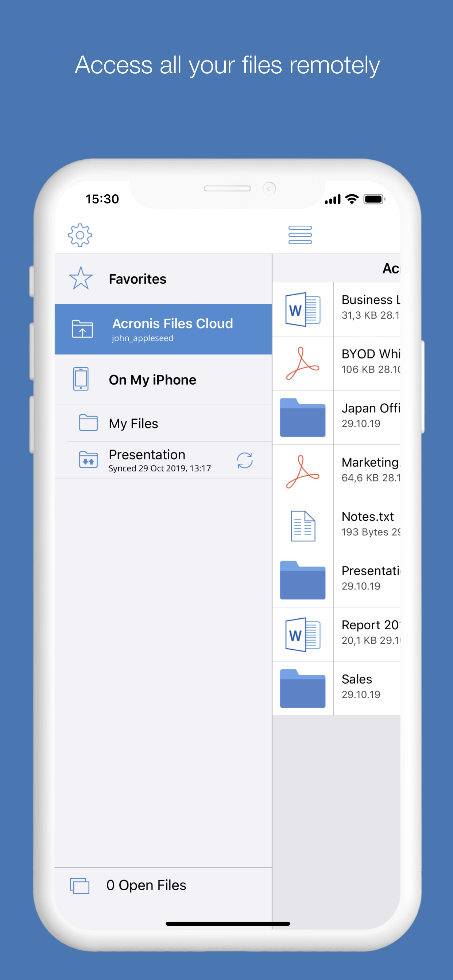Tap the Japan Office folder icon

[x=303, y=417]
